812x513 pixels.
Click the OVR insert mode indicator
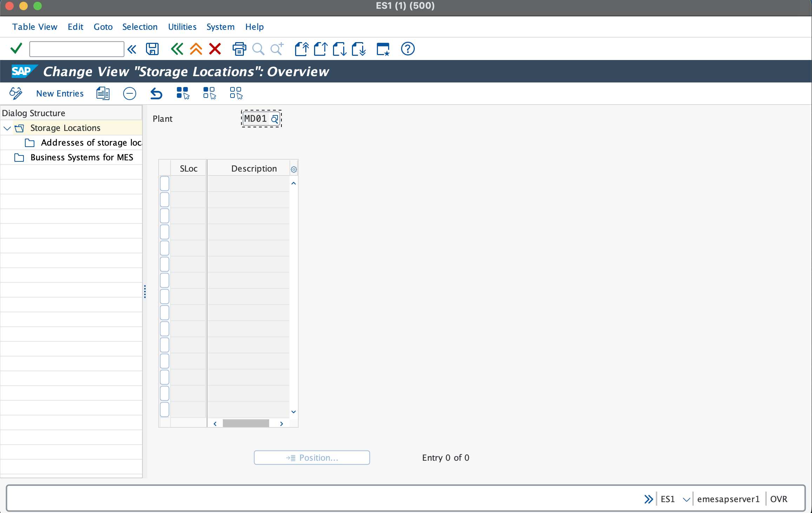tap(779, 499)
